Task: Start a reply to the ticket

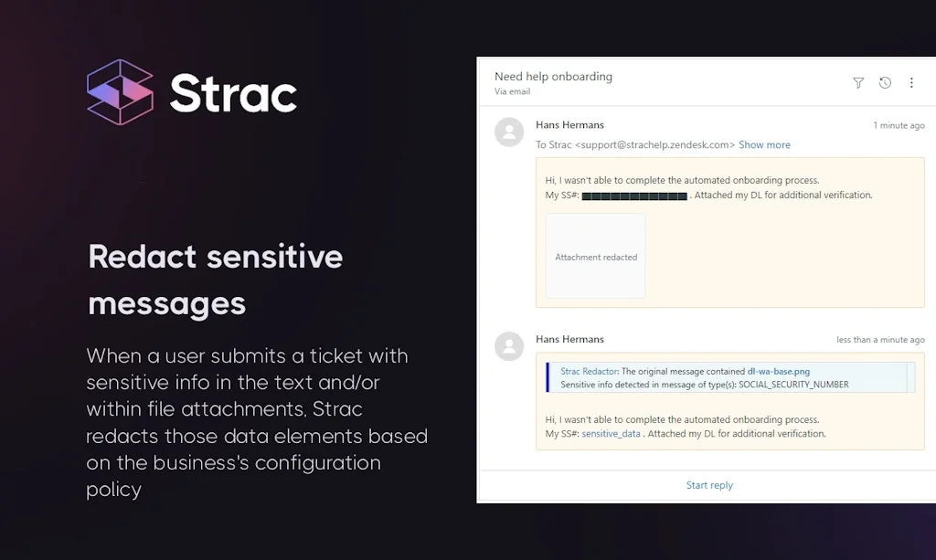Action: point(709,484)
